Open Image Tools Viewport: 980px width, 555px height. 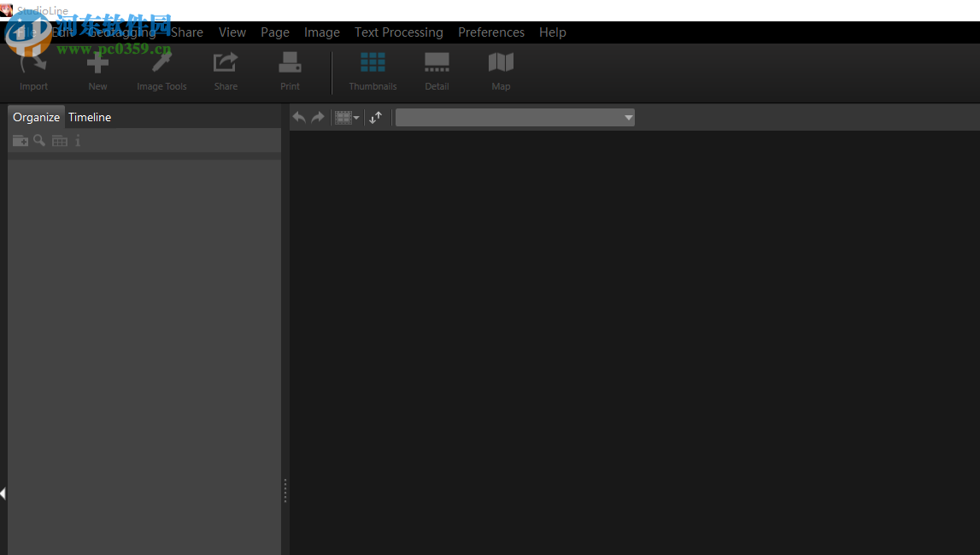(x=161, y=72)
